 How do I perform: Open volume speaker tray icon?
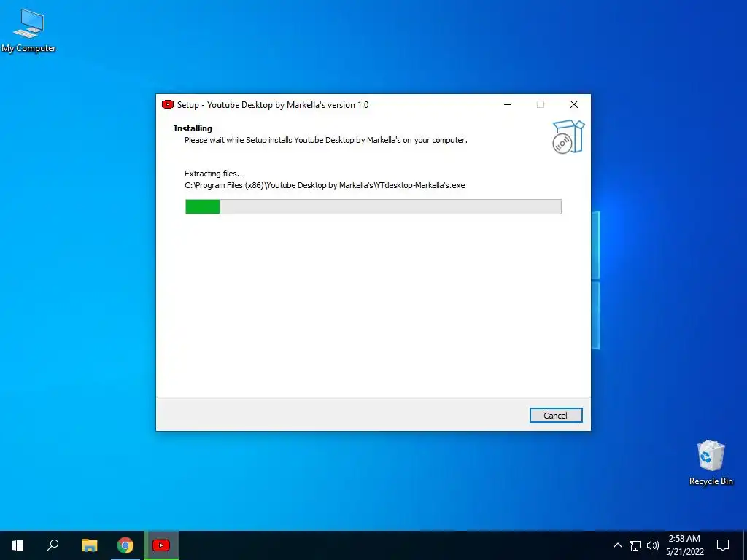(x=653, y=545)
